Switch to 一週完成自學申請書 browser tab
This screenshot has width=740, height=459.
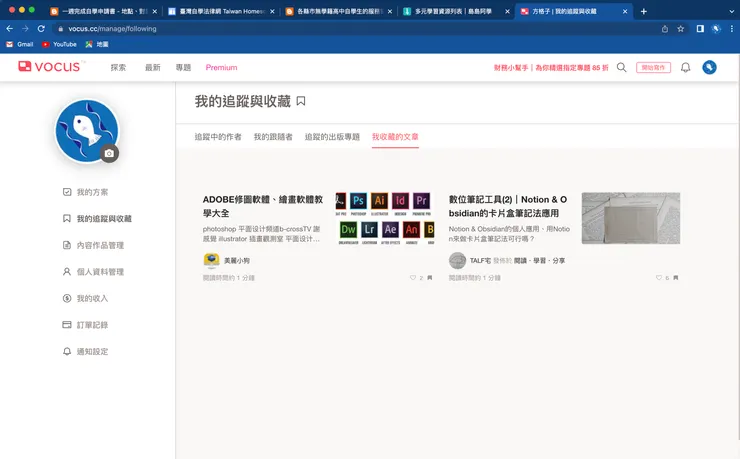click(x=104, y=11)
